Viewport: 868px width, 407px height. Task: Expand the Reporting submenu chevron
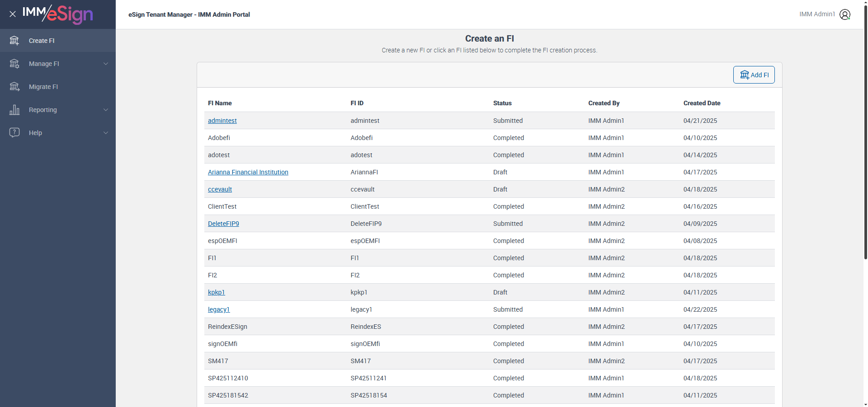tap(106, 110)
